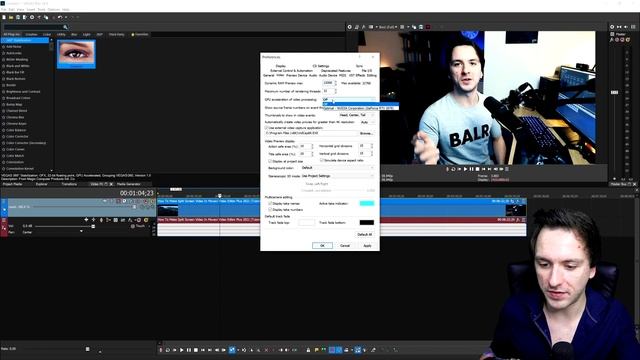This screenshot has width=640, height=360.
Task: Stop playback in the bottom transport bar
Action: coord(196,350)
